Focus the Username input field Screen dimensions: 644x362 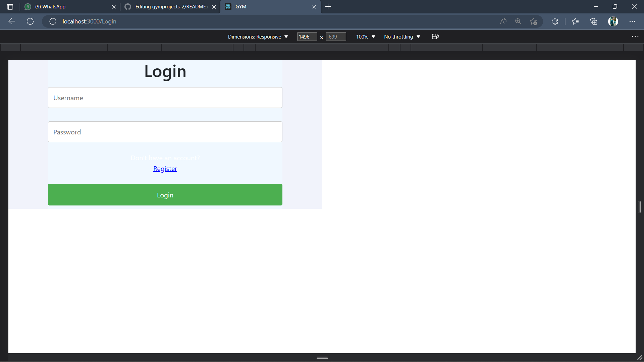[x=165, y=98]
